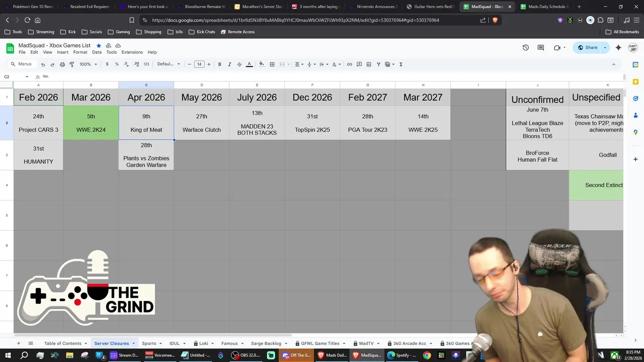Viewport: 644px width, 362px height.
Task: Format selection as percent
Action: pos(117,64)
